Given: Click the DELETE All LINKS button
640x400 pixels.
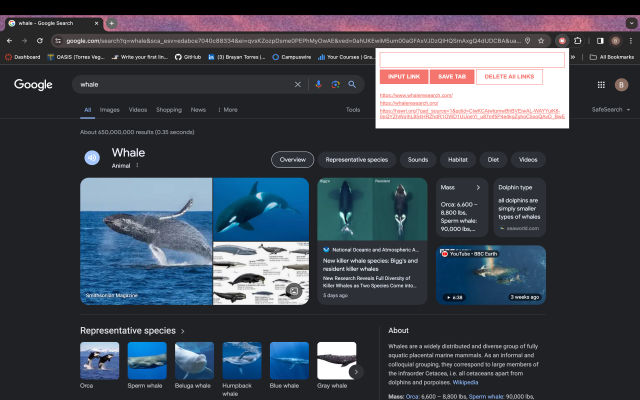Looking at the screenshot, I should (x=509, y=76).
